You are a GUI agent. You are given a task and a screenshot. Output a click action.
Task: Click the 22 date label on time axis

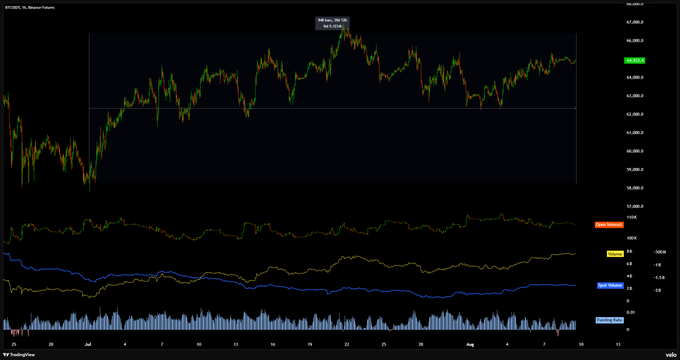tap(347, 344)
